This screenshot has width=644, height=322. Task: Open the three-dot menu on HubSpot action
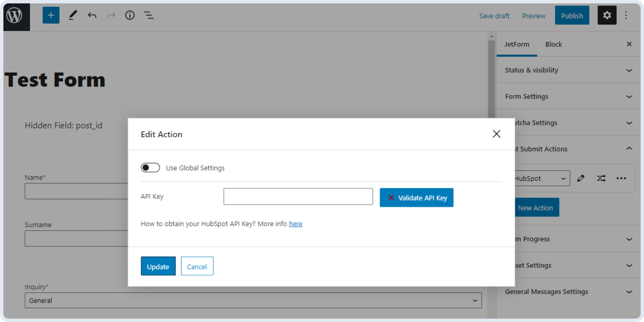[621, 178]
